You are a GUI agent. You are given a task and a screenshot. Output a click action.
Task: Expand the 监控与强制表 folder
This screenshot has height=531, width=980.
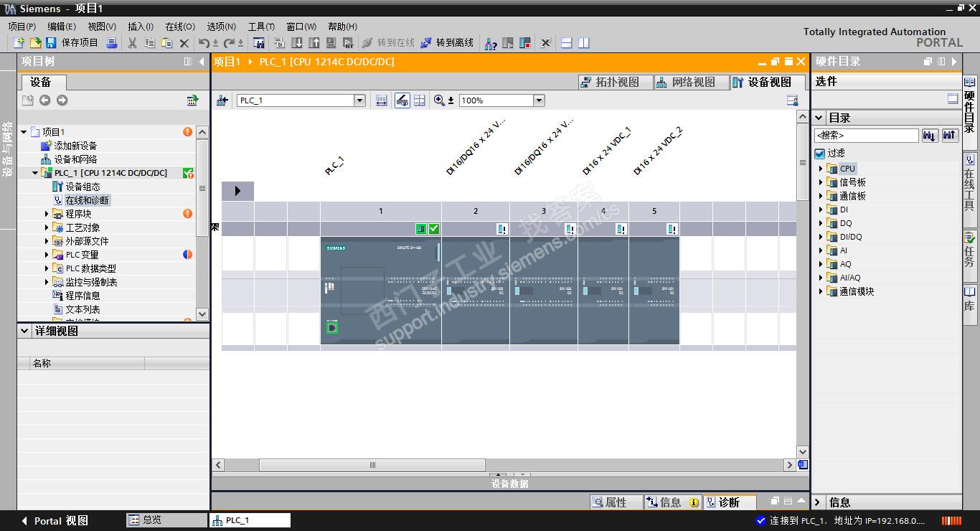47,282
